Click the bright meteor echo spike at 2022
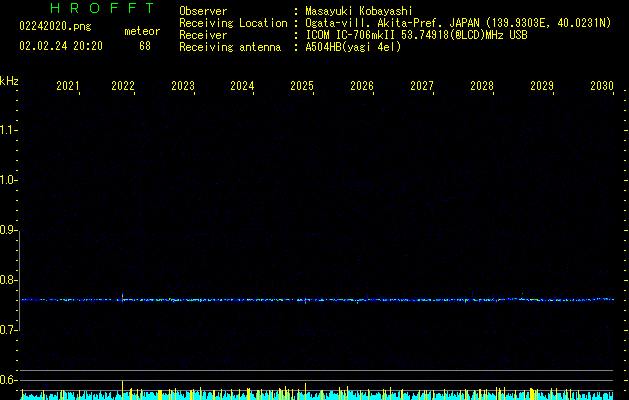The width and height of the screenshot is (629, 400). pos(122,298)
